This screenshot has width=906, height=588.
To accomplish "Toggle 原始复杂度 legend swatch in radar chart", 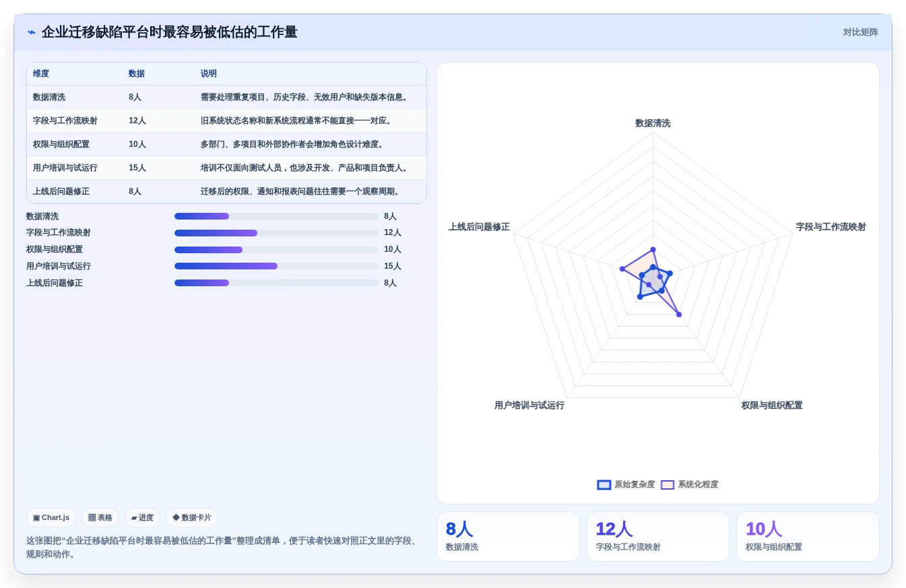I will [604, 485].
